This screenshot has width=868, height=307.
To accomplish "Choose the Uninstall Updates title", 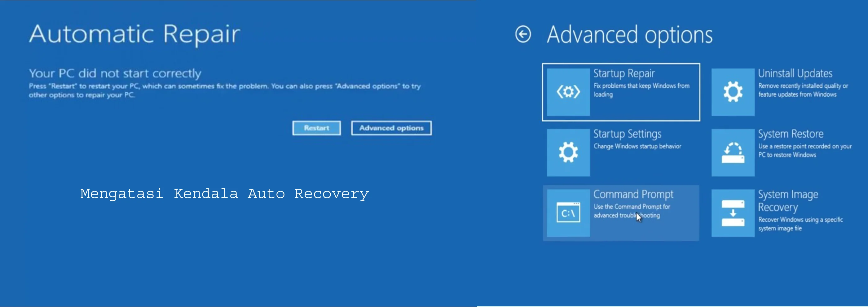I will coord(795,73).
